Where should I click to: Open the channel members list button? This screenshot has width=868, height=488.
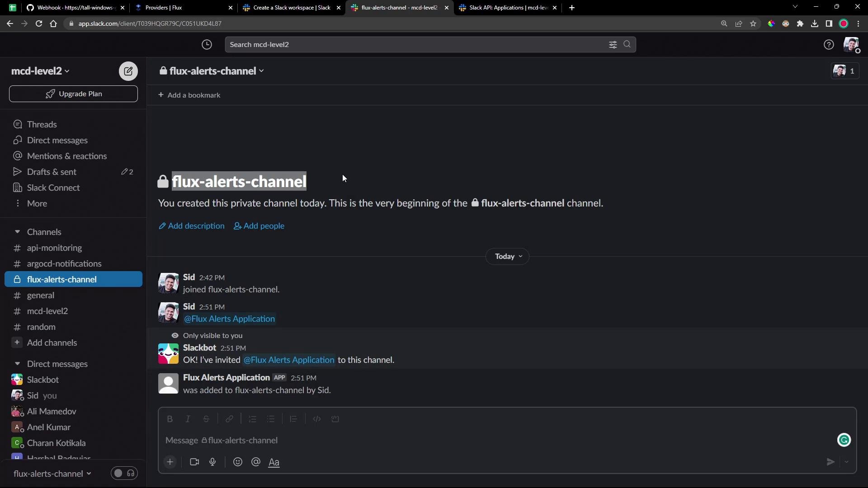tap(845, 71)
